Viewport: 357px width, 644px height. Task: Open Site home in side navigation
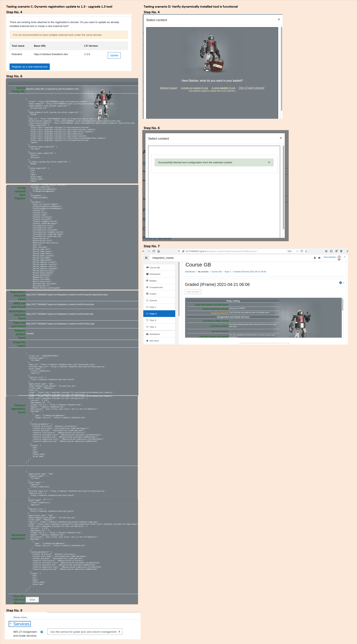[159, 341]
